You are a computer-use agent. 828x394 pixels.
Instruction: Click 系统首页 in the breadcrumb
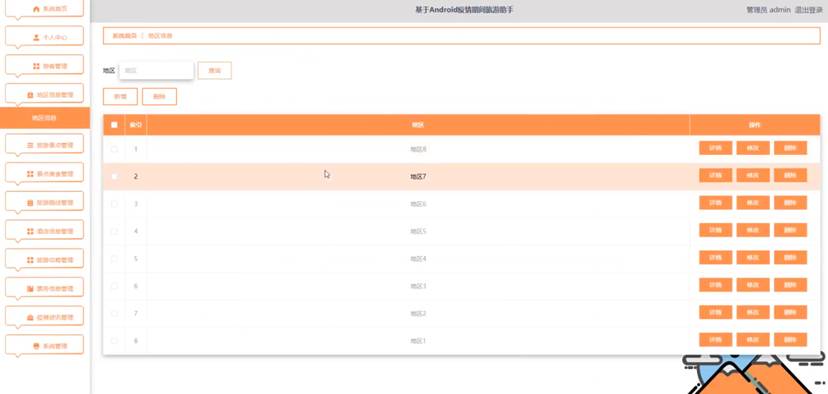click(125, 36)
